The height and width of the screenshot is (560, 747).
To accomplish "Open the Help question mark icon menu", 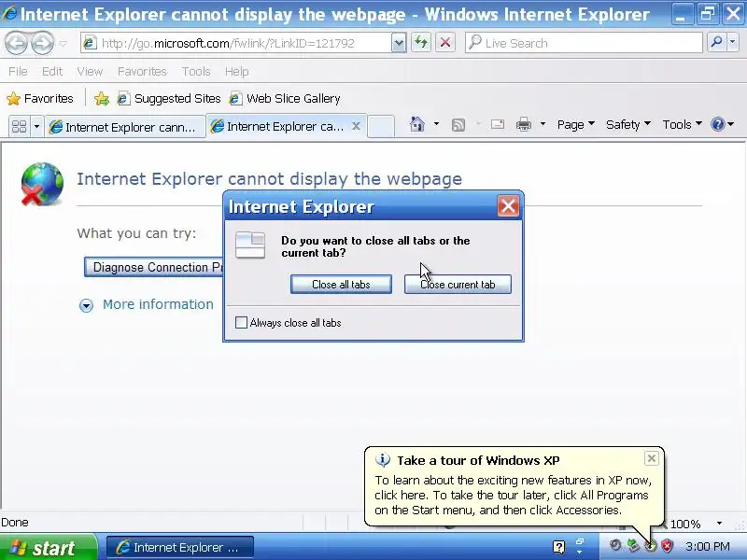I will 722,125.
